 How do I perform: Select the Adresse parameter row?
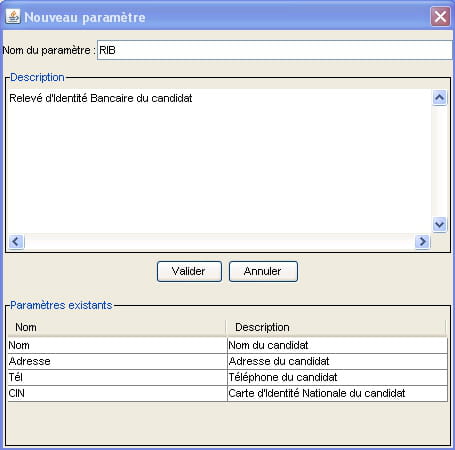pos(227,361)
